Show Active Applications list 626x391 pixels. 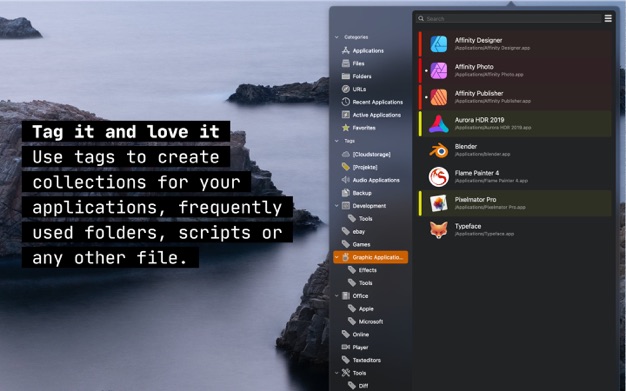click(371, 115)
